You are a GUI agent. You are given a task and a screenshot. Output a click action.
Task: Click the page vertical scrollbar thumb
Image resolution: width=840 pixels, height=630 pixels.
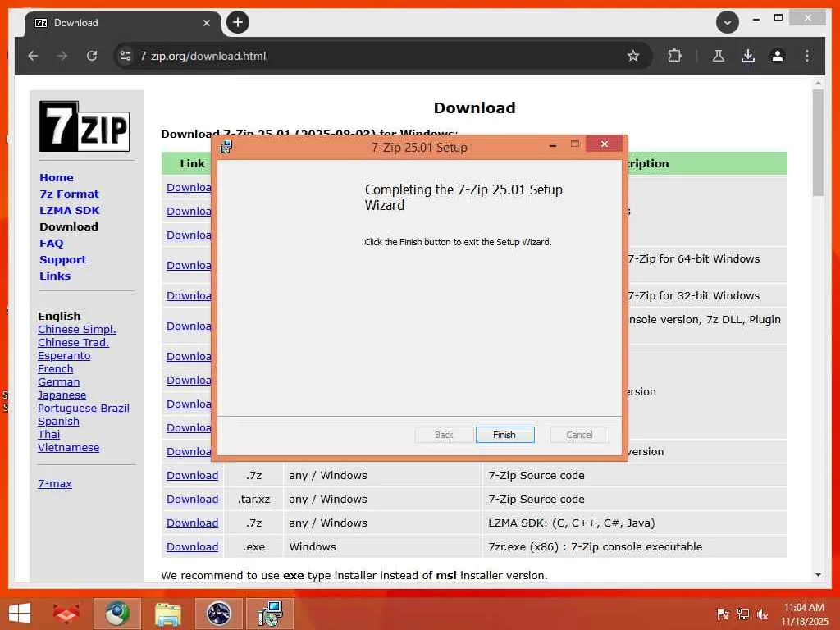(x=818, y=143)
